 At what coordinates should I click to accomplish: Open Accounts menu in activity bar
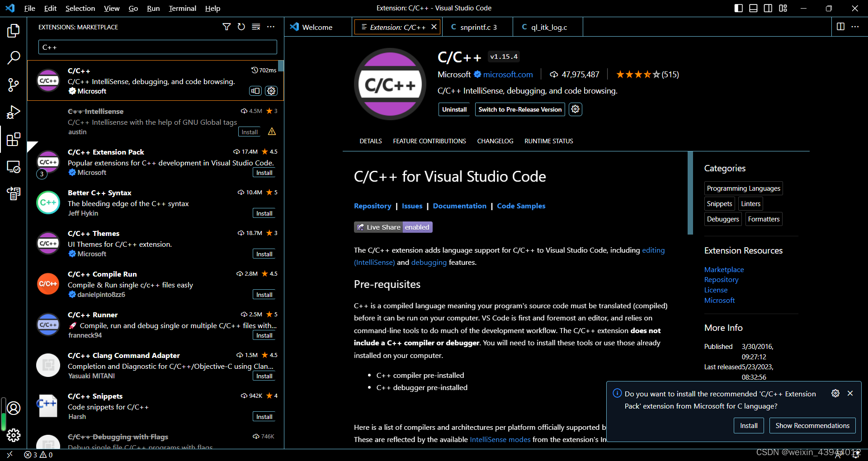coord(14,408)
